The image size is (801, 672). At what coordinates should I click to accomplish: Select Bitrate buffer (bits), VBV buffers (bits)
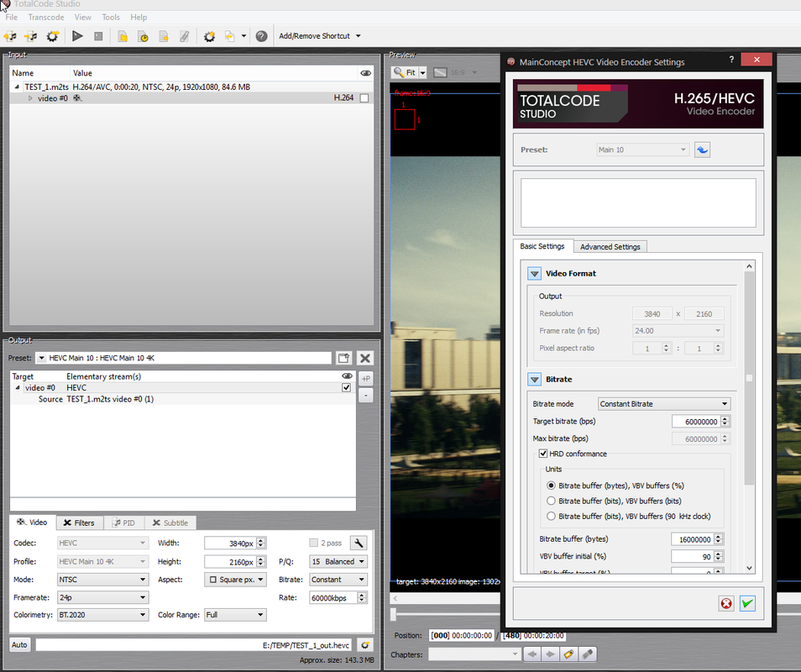click(x=551, y=501)
